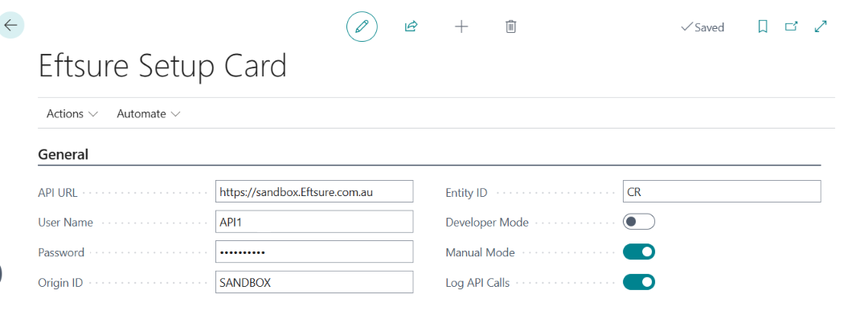Turn off the Manual Mode toggle
Image resolution: width=868 pixels, height=315 pixels.
coord(639,252)
